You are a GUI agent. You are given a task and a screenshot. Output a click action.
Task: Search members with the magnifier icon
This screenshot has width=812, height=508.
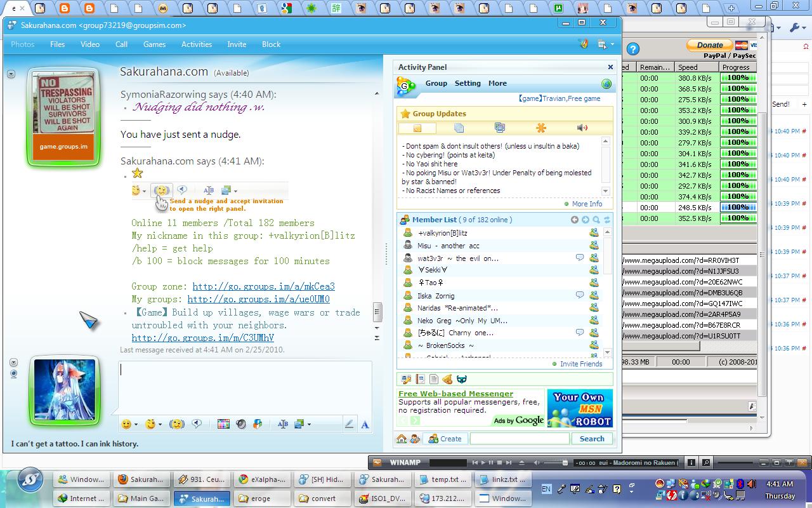coord(596,220)
